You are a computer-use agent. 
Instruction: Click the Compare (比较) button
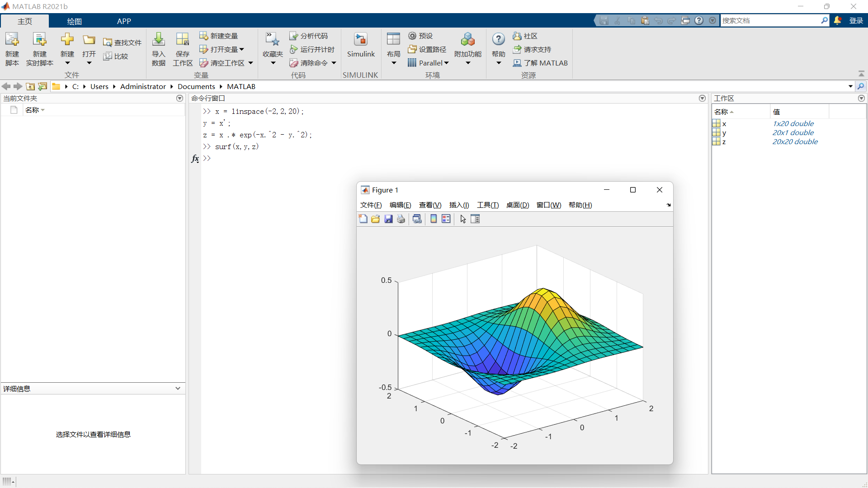[116, 56]
